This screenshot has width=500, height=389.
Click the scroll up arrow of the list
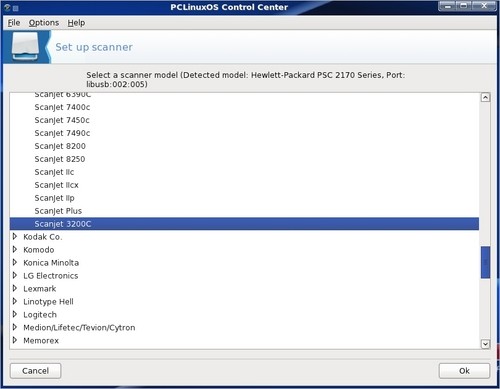point(485,98)
